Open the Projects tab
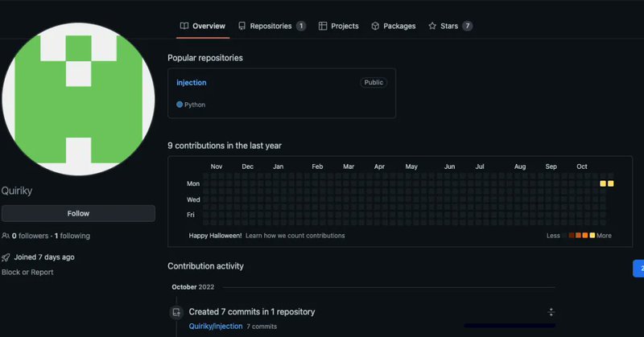 pyautogui.click(x=338, y=26)
